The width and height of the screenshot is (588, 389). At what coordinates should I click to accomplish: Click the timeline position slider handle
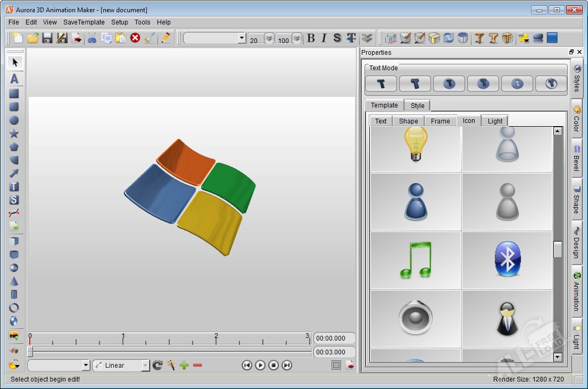click(30, 352)
